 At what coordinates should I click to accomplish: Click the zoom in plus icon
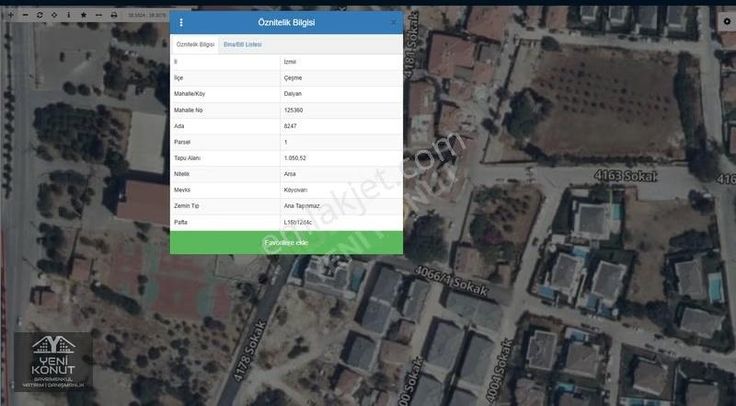(x=11, y=16)
